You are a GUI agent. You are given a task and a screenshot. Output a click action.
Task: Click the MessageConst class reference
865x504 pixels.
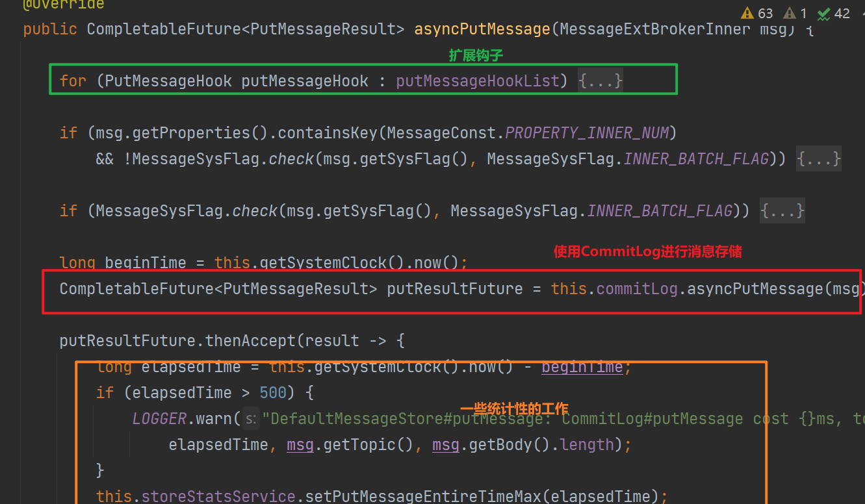point(441,133)
